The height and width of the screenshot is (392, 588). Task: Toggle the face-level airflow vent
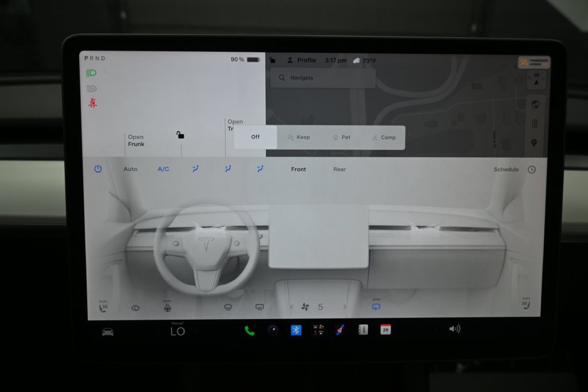[195, 169]
